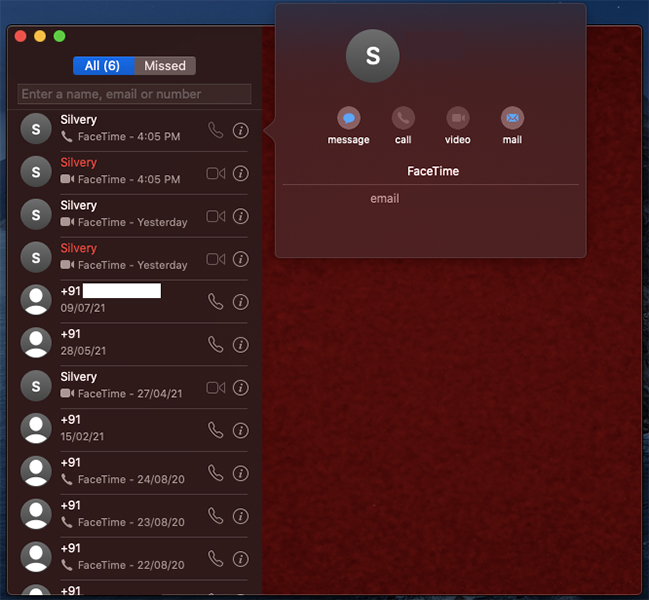Click the avatar of the 09/07/21 caller

(36, 300)
